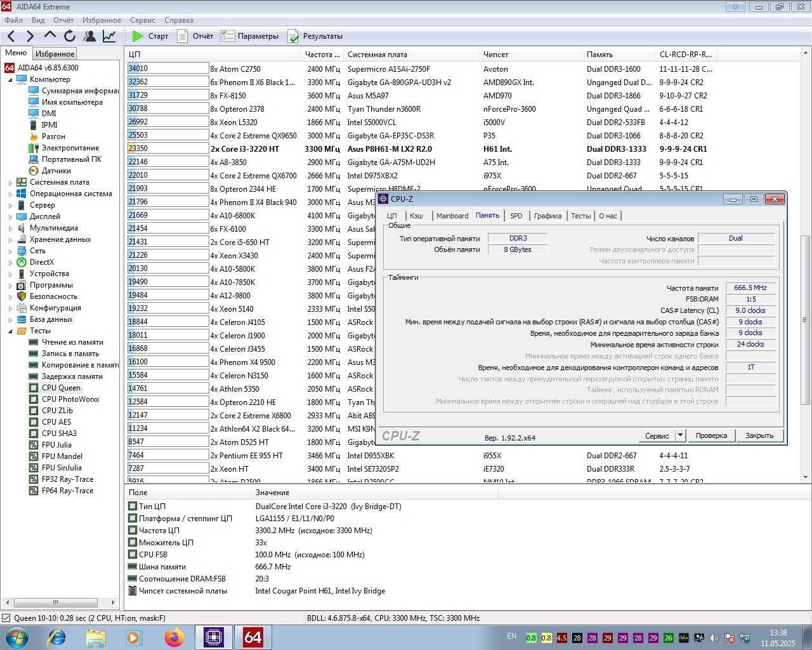Select the CPU ZLib test
This screenshot has width=812, height=650.
[57, 411]
